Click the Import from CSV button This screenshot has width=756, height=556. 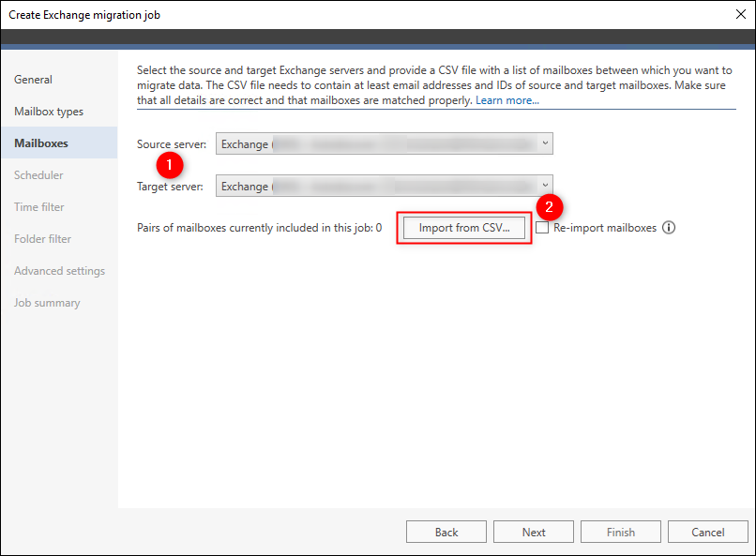(463, 228)
